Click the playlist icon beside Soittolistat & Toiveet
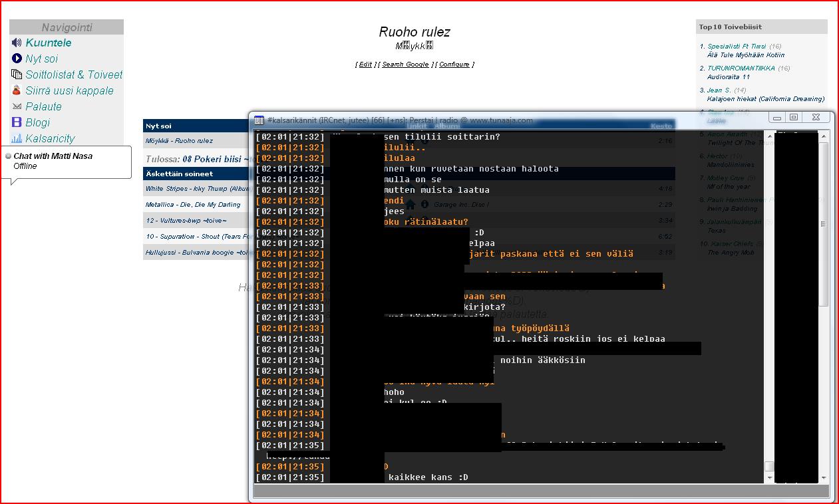Viewport: 839px width, 504px height. point(17,74)
